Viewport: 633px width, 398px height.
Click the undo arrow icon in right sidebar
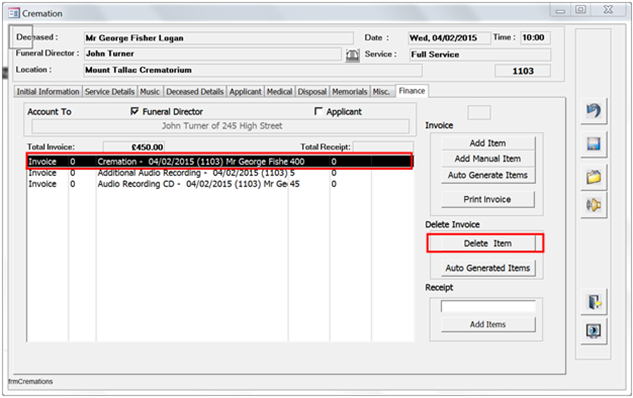(593, 111)
